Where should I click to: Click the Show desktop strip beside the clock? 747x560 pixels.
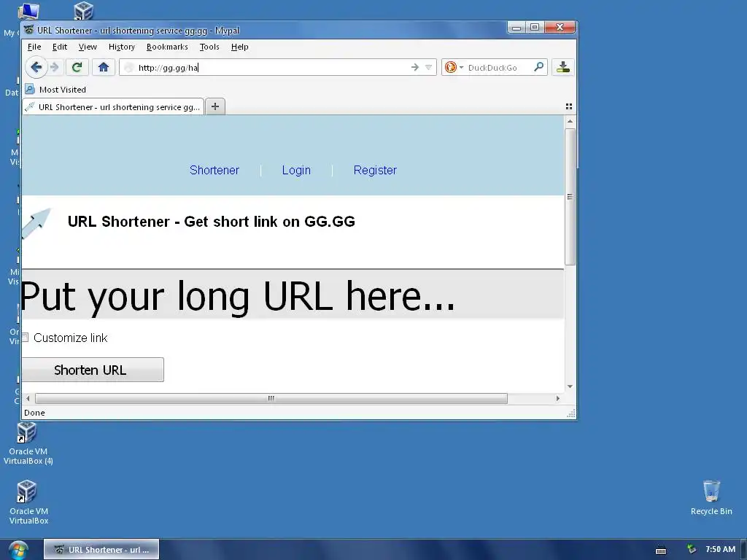(x=743, y=550)
